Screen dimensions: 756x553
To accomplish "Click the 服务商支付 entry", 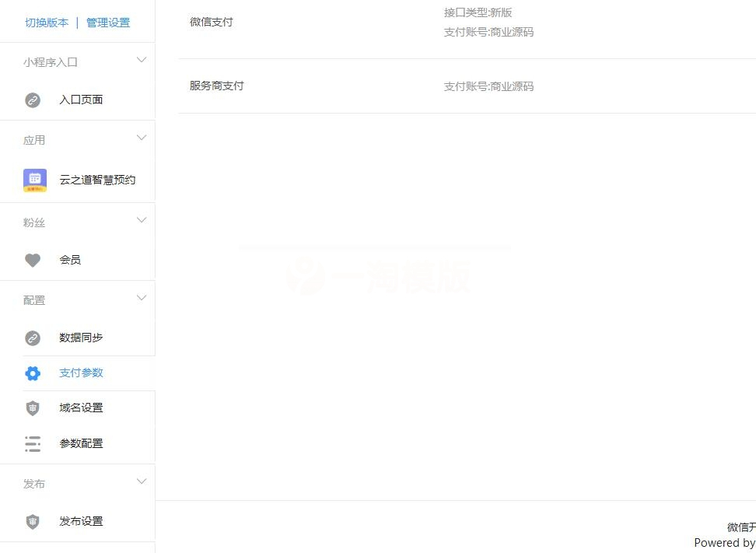I will (x=216, y=86).
